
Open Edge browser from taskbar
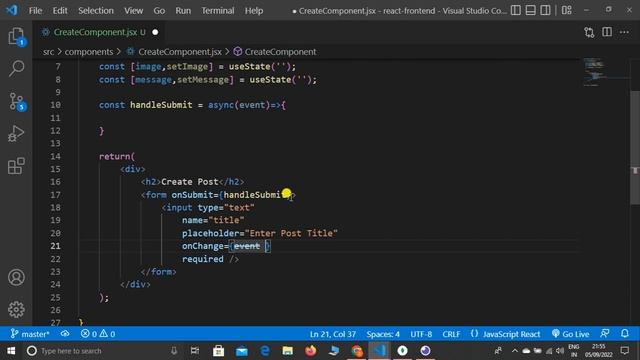click(x=264, y=351)
